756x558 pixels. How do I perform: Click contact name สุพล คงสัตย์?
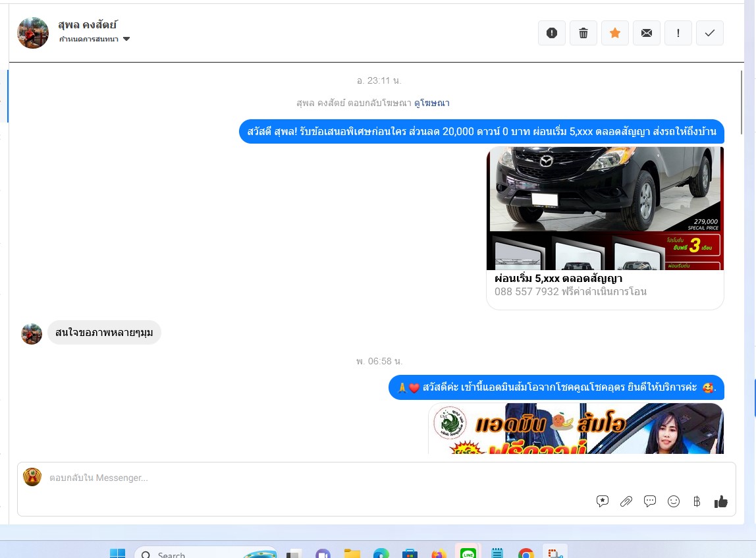click(88, 24)
